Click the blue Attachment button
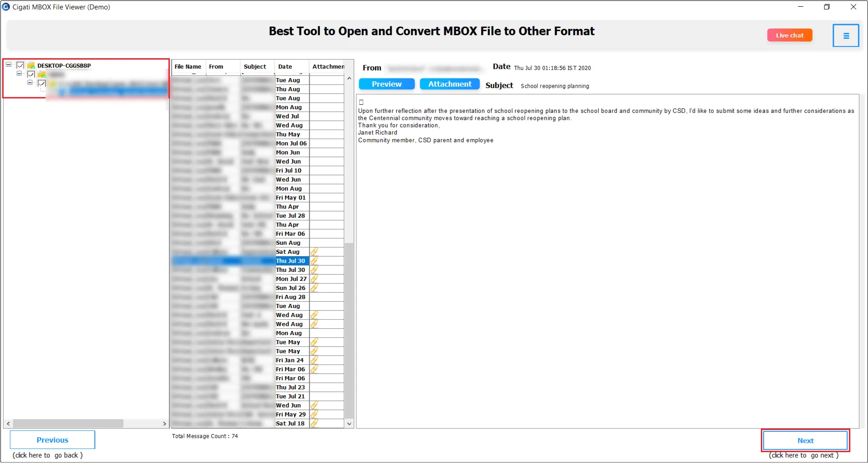 point(450,84)
